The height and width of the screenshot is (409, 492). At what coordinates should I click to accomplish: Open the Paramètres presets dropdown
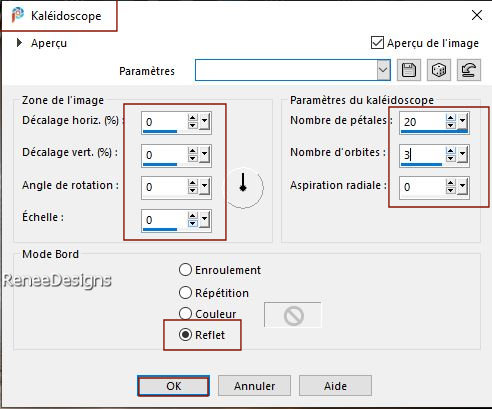click(x=383, y=70)
